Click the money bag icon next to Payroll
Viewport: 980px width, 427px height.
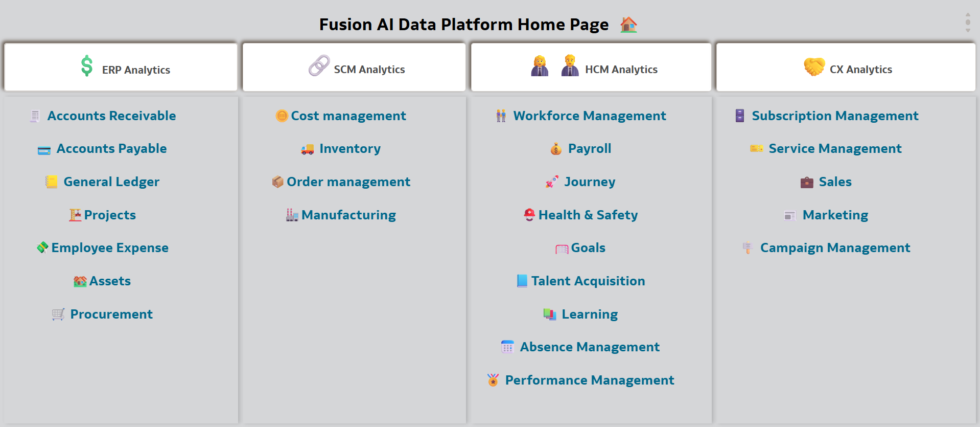[x=556, y=149]
